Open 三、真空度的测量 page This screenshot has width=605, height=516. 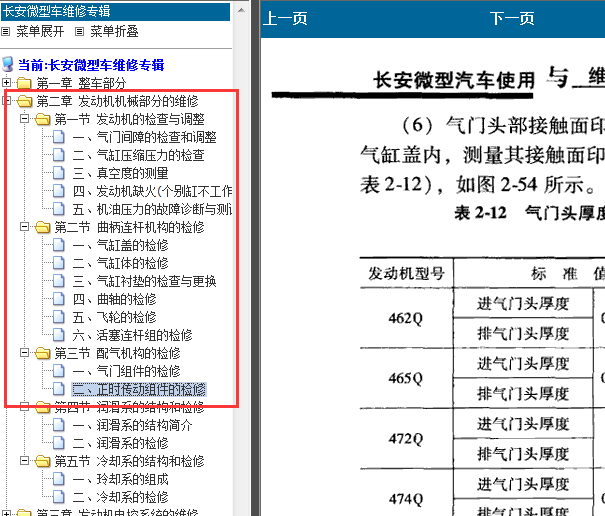click(120, 173)
